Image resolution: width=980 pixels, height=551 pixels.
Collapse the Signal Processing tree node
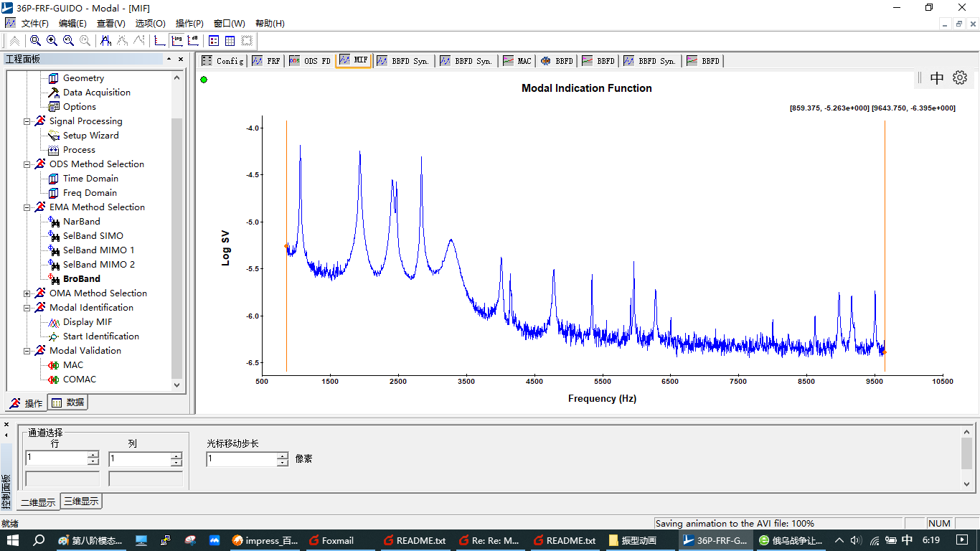point(27,121)
